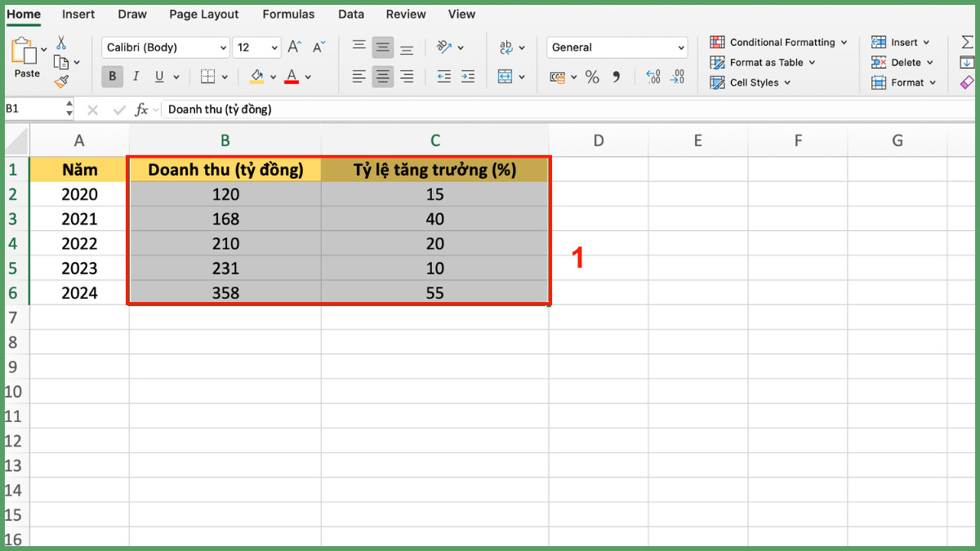This screenshot has width=980, height=551.
Task: Click the Cut scissors icon
Action: (x=61, y=43)
